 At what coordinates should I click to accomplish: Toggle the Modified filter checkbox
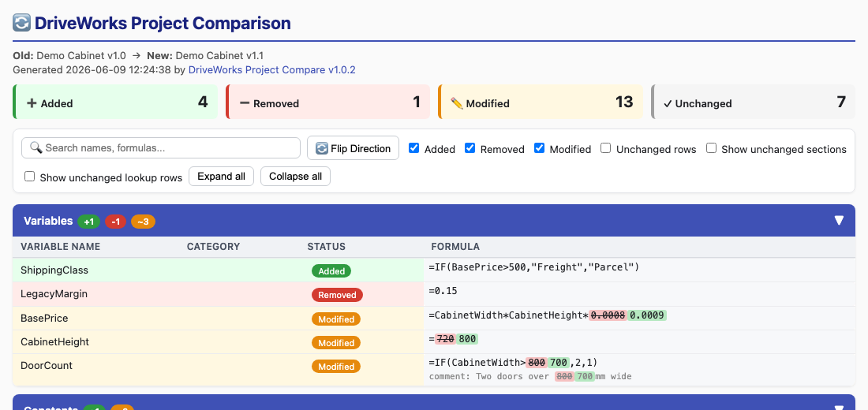tap(539, 147)
